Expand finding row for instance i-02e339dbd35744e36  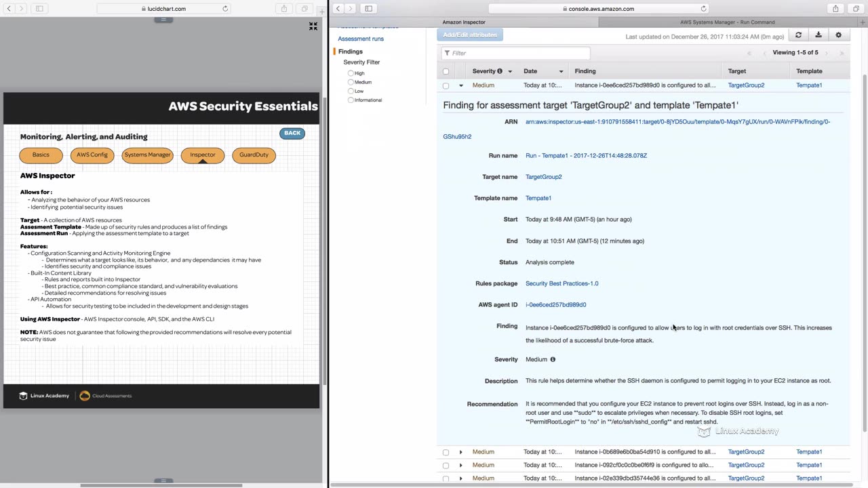click(461, 479)
